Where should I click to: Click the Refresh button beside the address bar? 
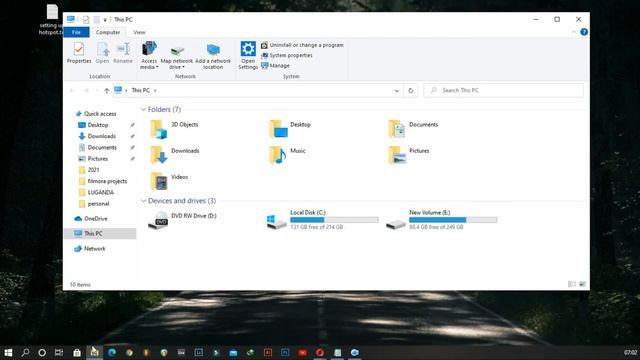[x=411, y=91]
